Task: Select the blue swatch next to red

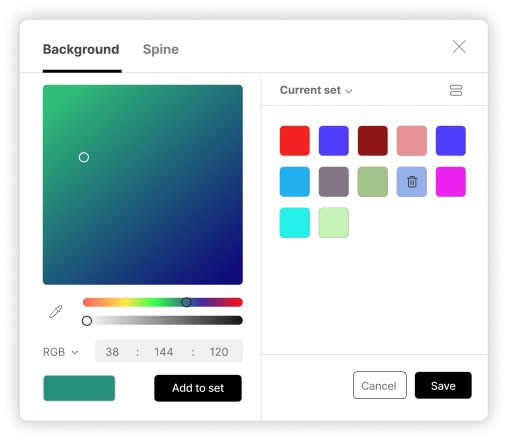Action: pyautogui.click(x=334, y=141)
